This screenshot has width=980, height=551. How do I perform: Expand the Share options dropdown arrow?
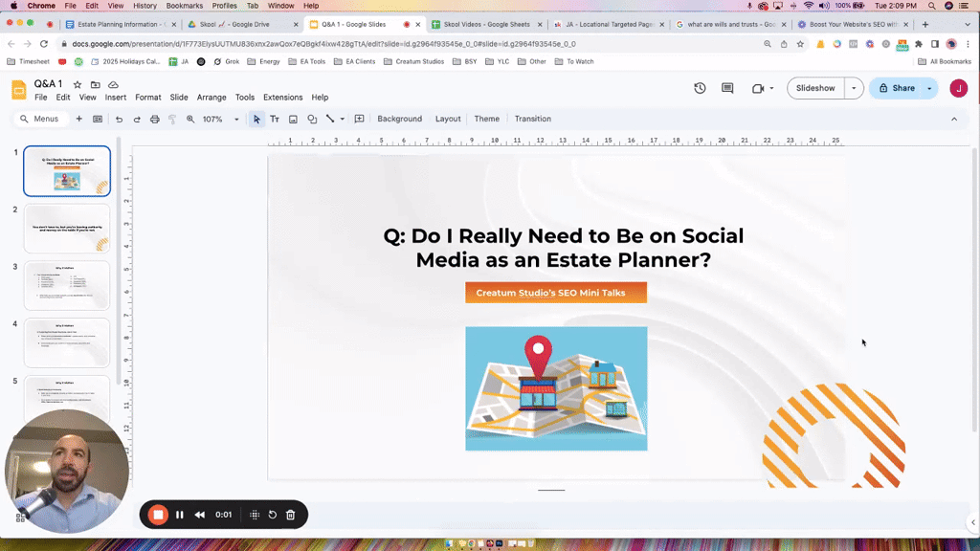[x=929, y=88]
